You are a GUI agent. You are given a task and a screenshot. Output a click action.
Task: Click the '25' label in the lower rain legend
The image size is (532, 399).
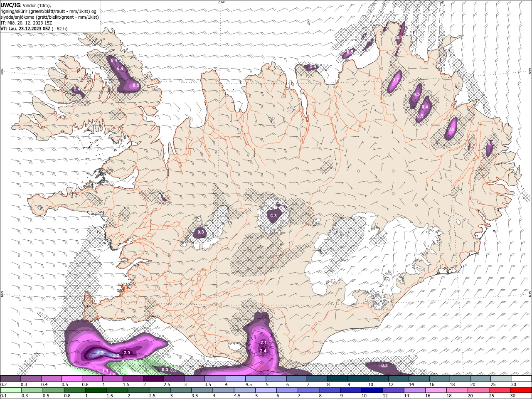click(x=492, y=396)
